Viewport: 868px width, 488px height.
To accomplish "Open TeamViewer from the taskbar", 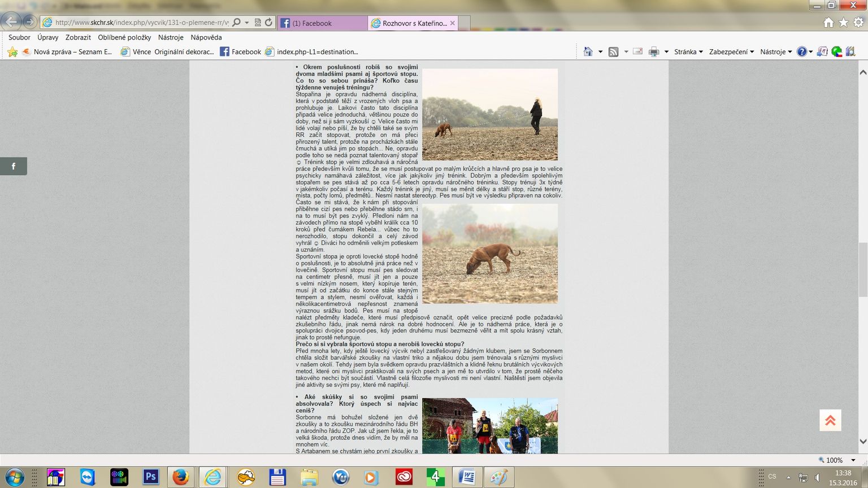I will click(x=87, y=477).
